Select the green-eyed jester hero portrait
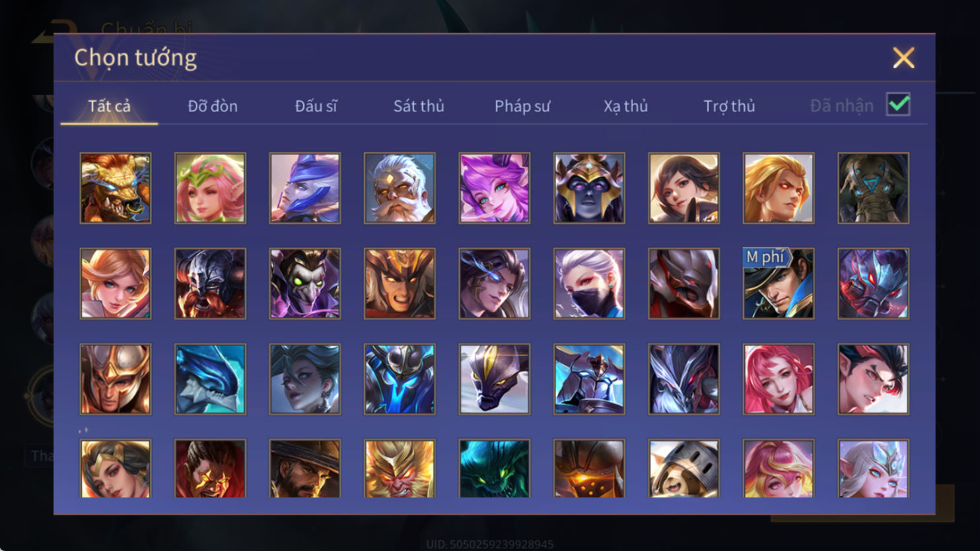 tap(305, 284)
